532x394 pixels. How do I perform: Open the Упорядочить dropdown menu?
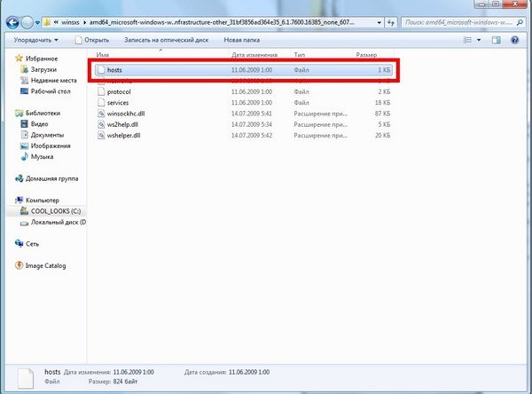click(x=37, y=40)
